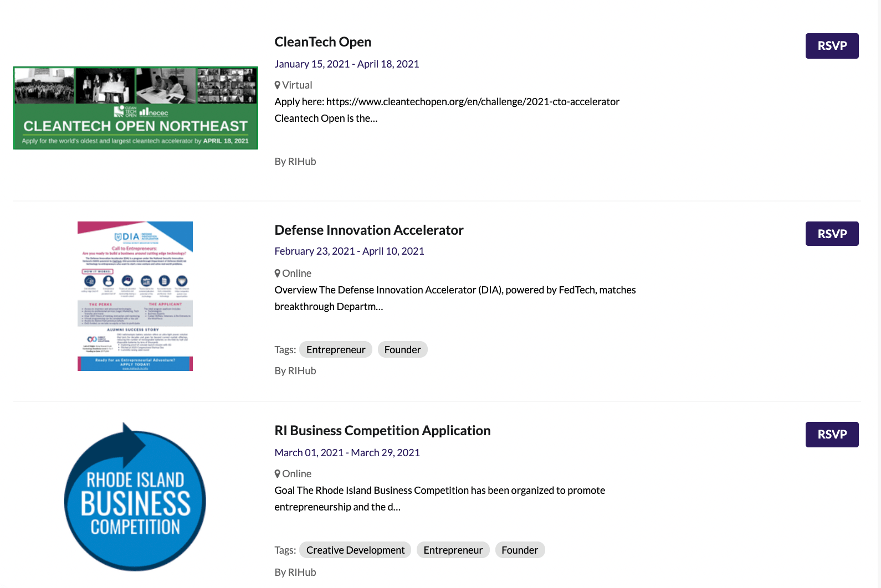Click the 'Virtual' location label
This screenshot has height=588, width=881.
click(298, 85)
